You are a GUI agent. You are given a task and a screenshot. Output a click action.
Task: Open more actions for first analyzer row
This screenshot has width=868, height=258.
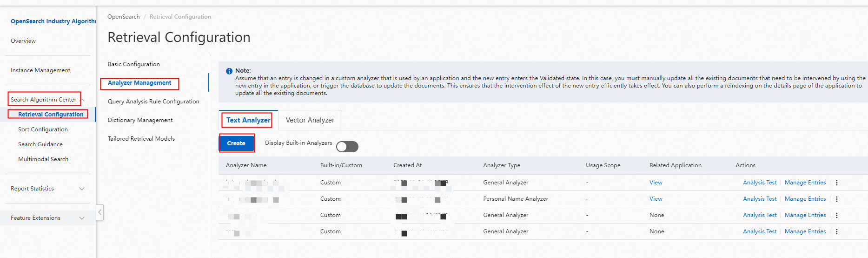pos(836,183)
